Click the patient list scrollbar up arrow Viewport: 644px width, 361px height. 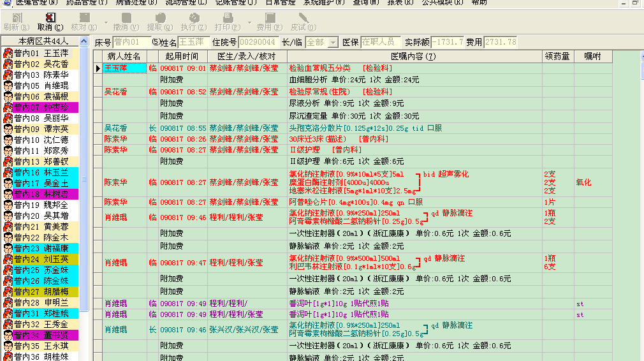[84, 41]
